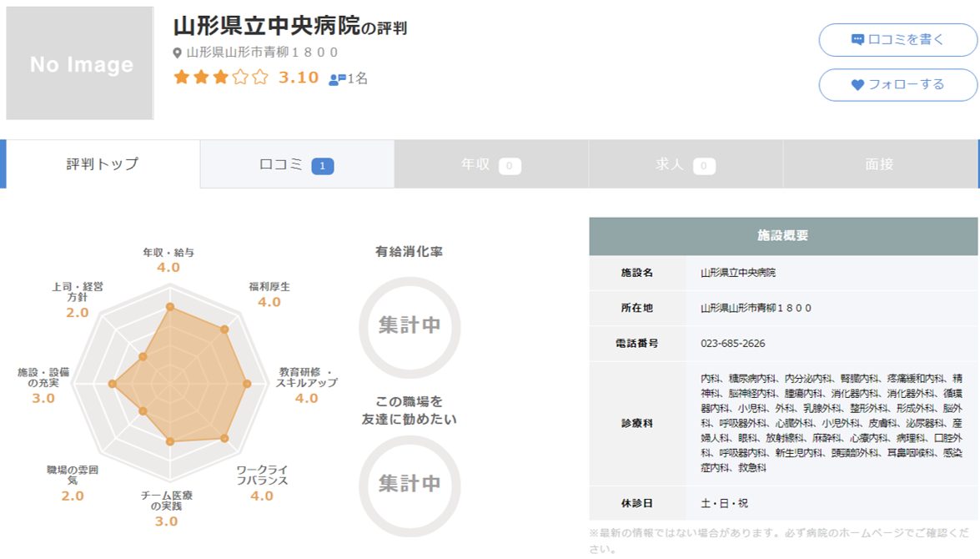This screenshot has width=980, height=559.
Task: Switch to the 口コミ tab
Action: coord(297,164)
